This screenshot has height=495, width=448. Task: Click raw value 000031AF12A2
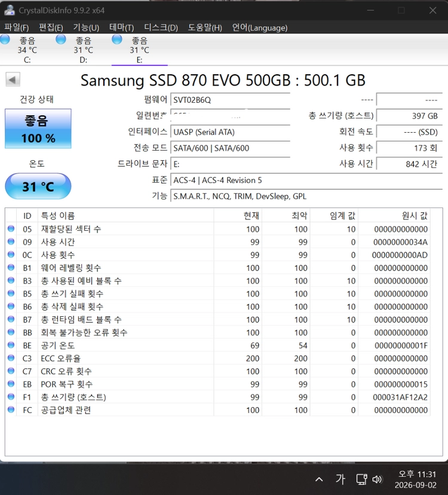pos(400,397)
